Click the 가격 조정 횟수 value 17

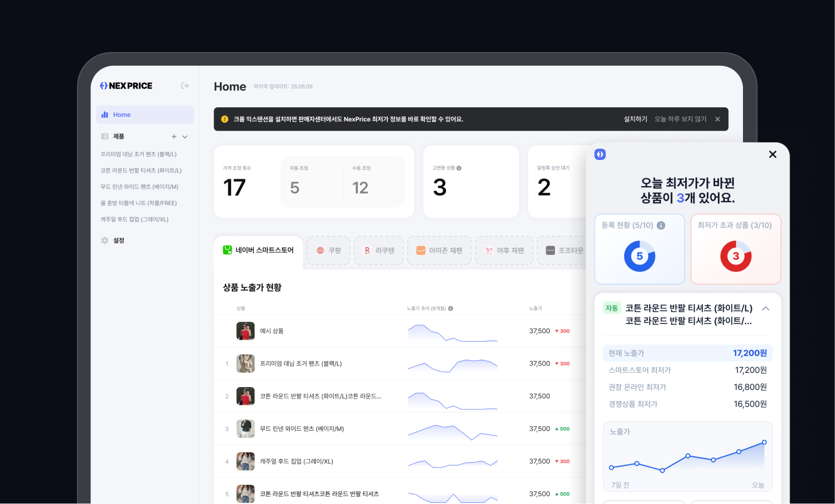(234, 188)
